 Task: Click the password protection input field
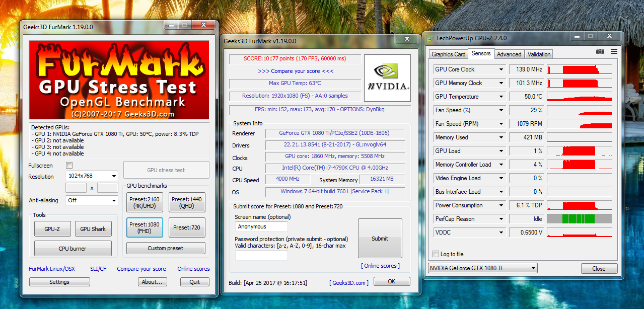click(261, 256)
